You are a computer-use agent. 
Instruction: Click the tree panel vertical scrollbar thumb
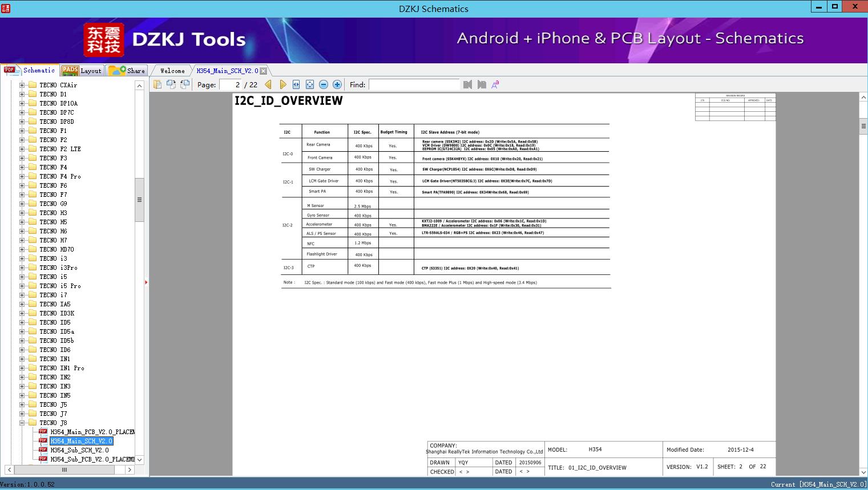coord(139,200)
